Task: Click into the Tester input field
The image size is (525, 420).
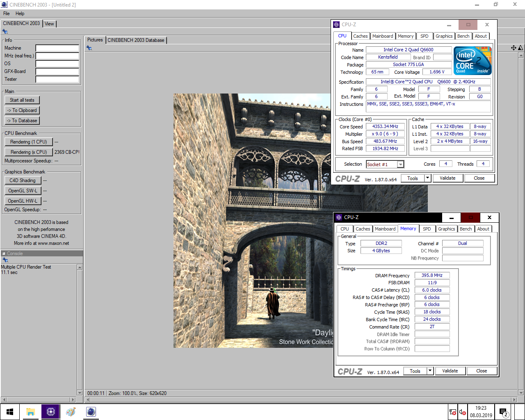Action: pos(57,79)
